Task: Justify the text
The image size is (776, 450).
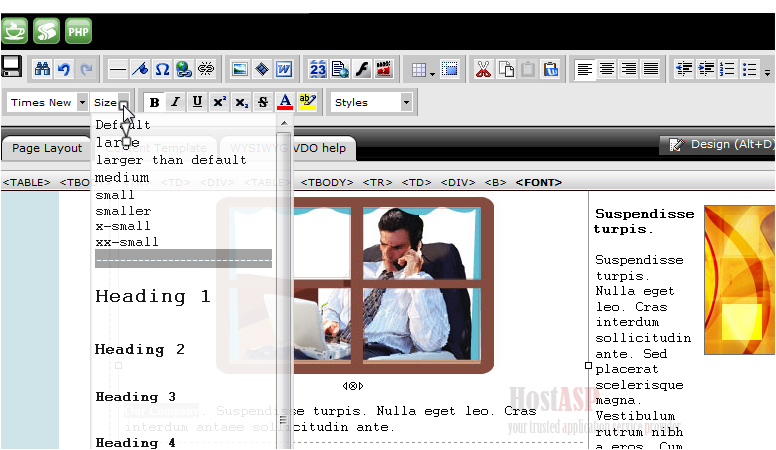Action: point(651,69)
